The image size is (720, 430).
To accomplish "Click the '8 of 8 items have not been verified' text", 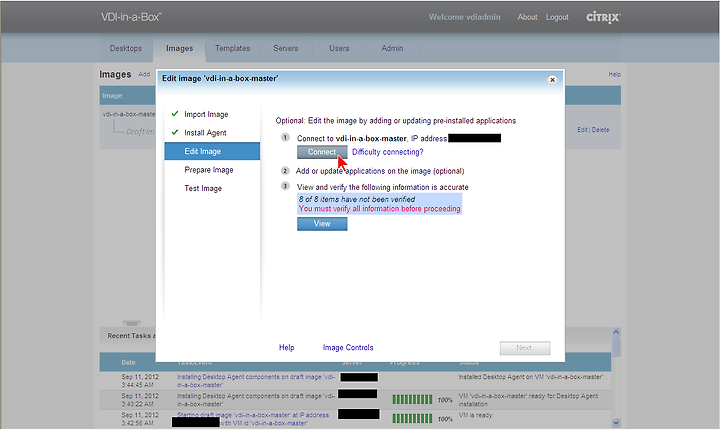I will click(x=357, y=199).
